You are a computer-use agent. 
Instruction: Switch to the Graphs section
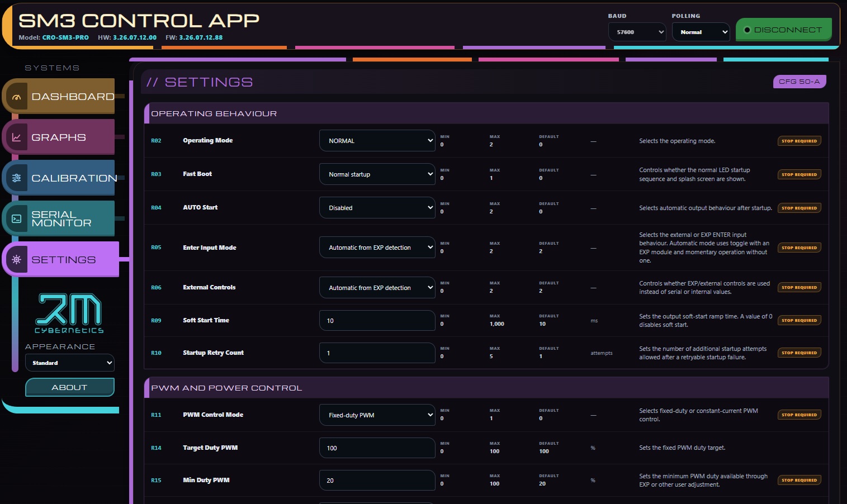click(x=60, y=137)
